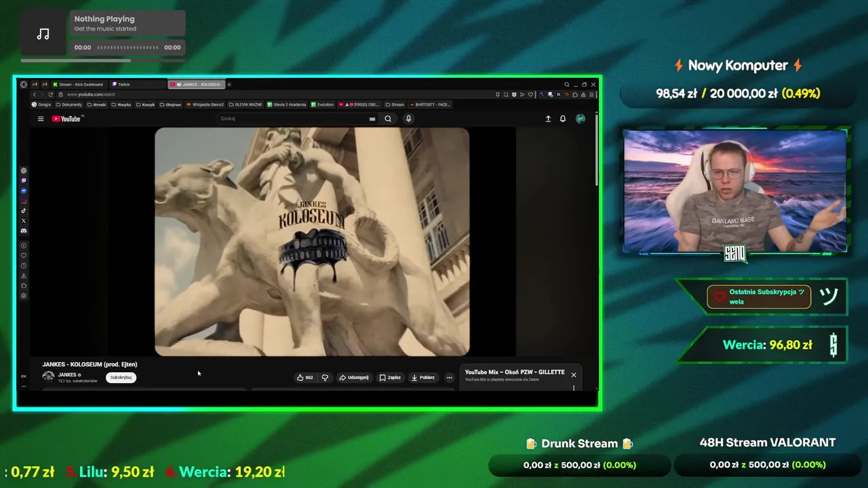Click the heart bookmark icon in the address bar
The width and height of the screenshot is (868, 488).
pyautogui.click(x=530, y=94)
